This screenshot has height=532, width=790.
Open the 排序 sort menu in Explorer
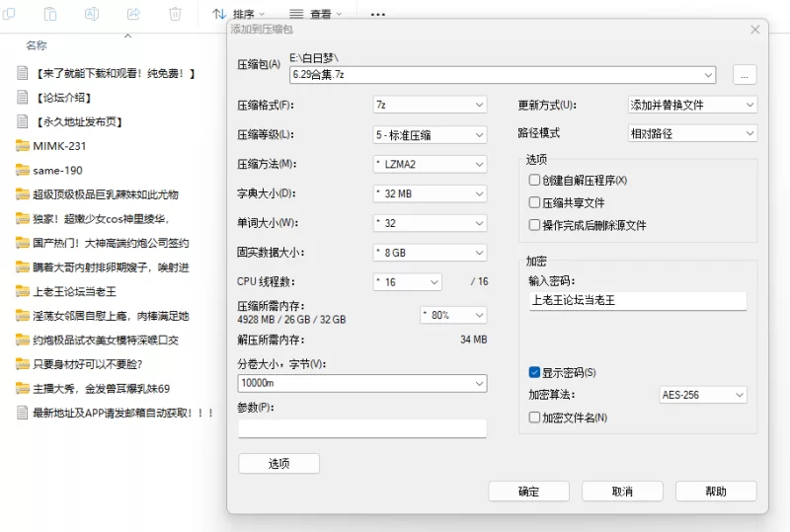(238, 14)
